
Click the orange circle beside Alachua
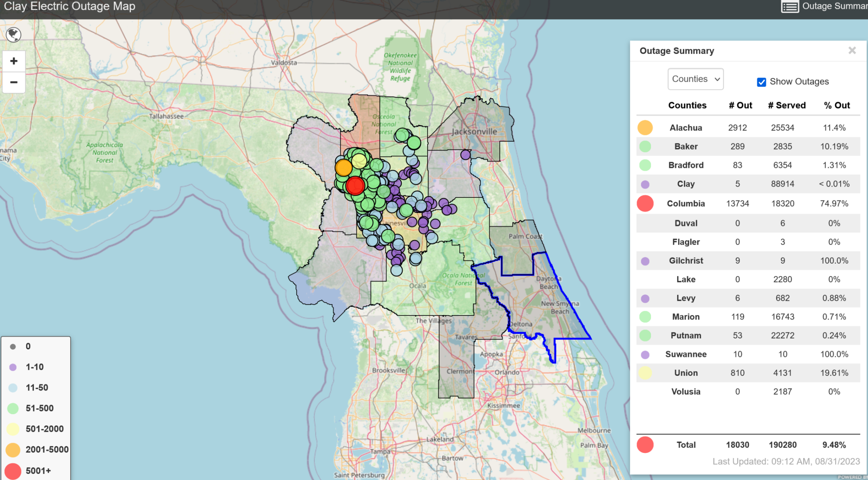pyautogui.click(x=645, y=128)
